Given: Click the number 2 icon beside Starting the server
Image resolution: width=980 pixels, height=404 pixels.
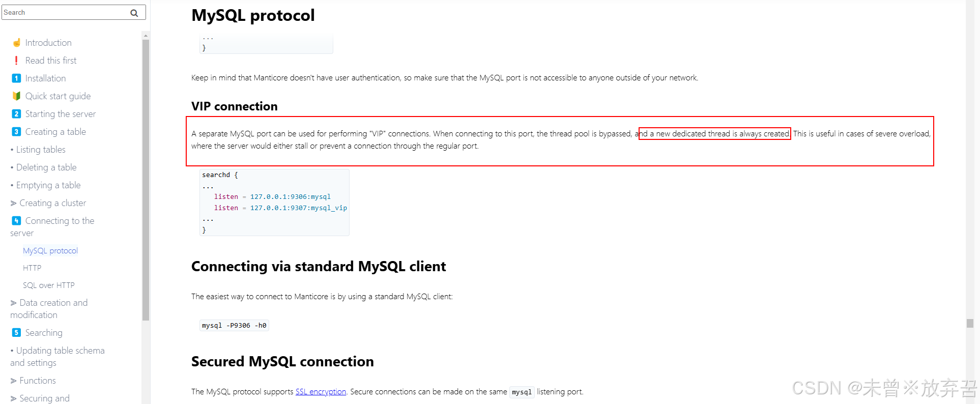Looking at the screenshot, I should 16,114.
